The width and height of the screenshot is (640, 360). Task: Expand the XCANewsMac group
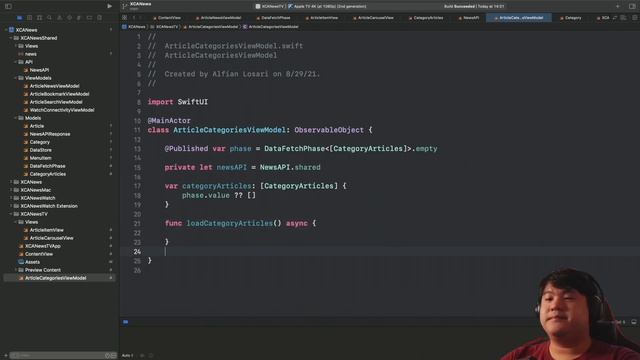coord(11,190)
